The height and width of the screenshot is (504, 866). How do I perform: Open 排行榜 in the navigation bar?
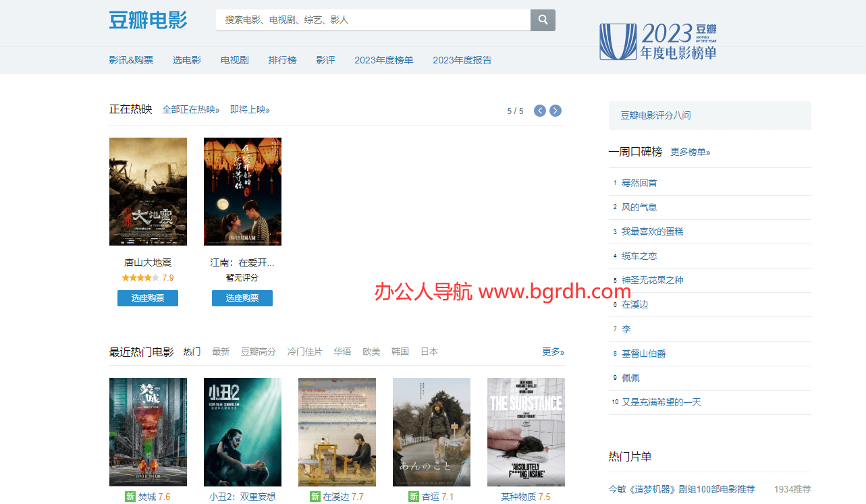282,60
